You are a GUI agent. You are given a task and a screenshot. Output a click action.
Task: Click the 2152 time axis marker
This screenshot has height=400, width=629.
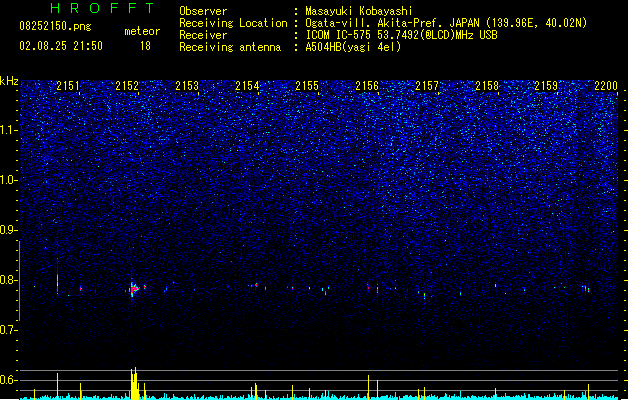pyautogui.click(x=127, y=86)
